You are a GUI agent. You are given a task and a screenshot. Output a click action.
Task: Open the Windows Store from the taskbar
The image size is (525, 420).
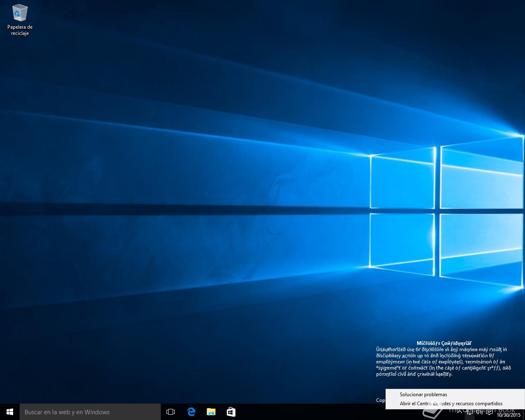click(x=231, y=412)
